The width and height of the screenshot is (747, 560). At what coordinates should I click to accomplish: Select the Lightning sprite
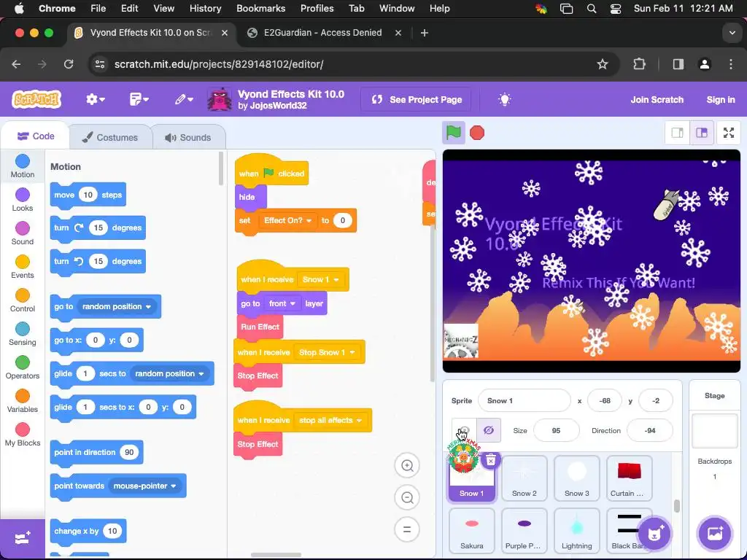(x=576, y=531)
